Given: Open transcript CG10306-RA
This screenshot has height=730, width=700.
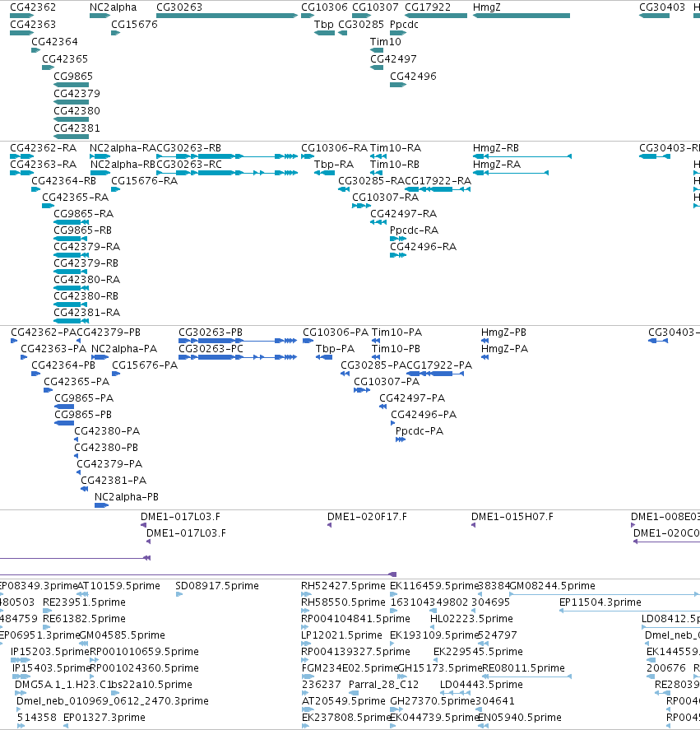Looking at the screenshot, I should tap(334, 148).
